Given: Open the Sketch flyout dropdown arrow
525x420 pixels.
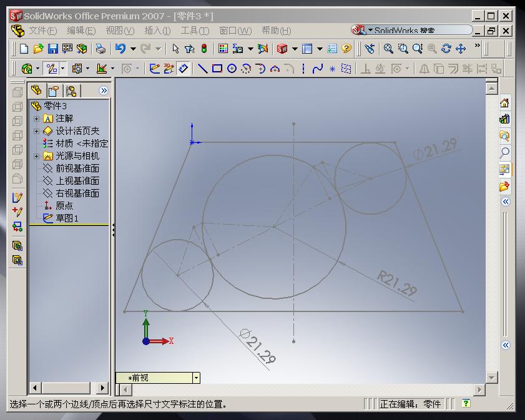Looking at the screenshot, I should 62,69.
